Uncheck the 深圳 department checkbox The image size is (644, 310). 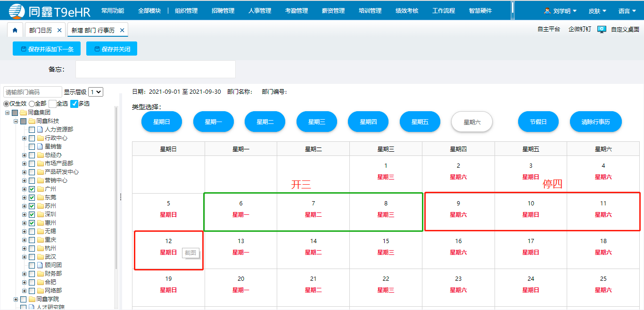(32, 214)
